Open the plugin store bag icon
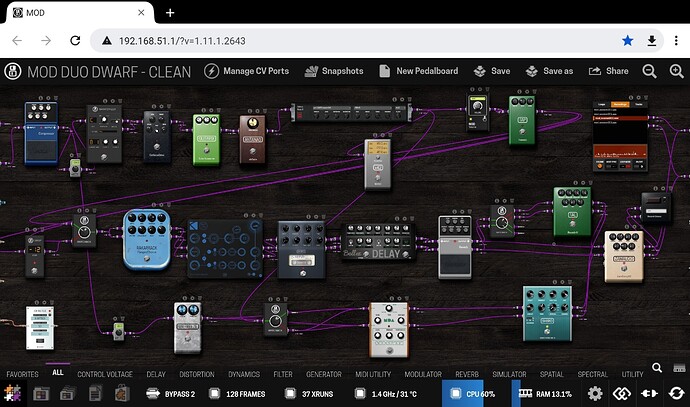This screenshot has width=690, height=407. [122, 393]
